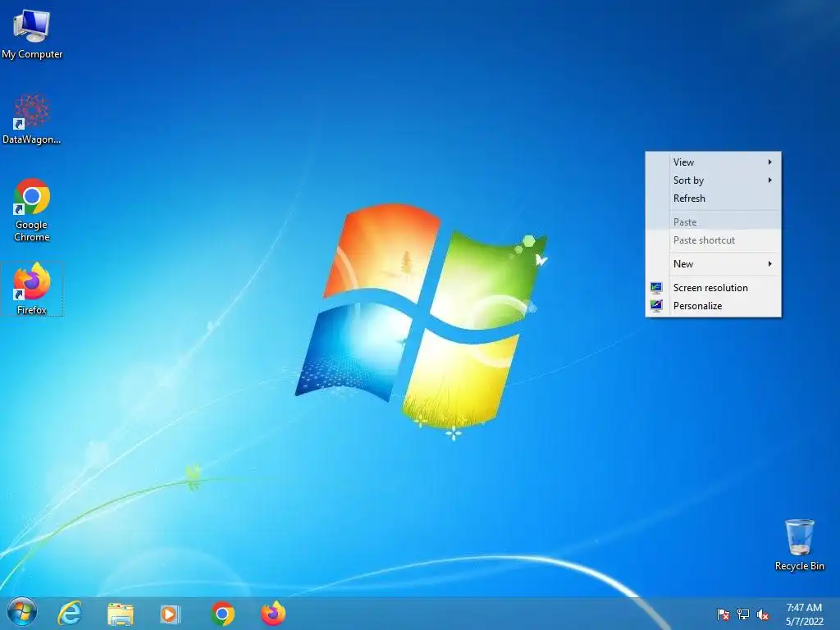840x630 pixels.
Task: Open Screen resolution settings
Action: tap(713, 288)
